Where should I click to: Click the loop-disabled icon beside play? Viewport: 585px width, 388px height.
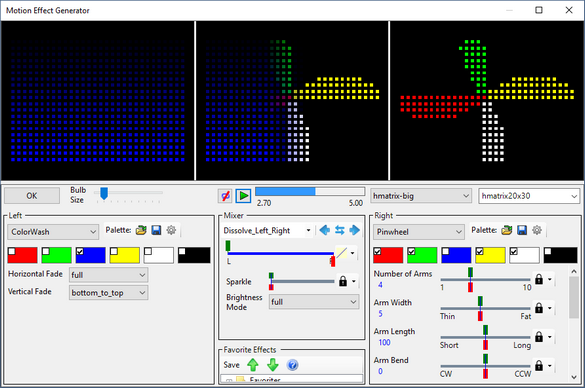pyautogui.click(x=225, y=196)
